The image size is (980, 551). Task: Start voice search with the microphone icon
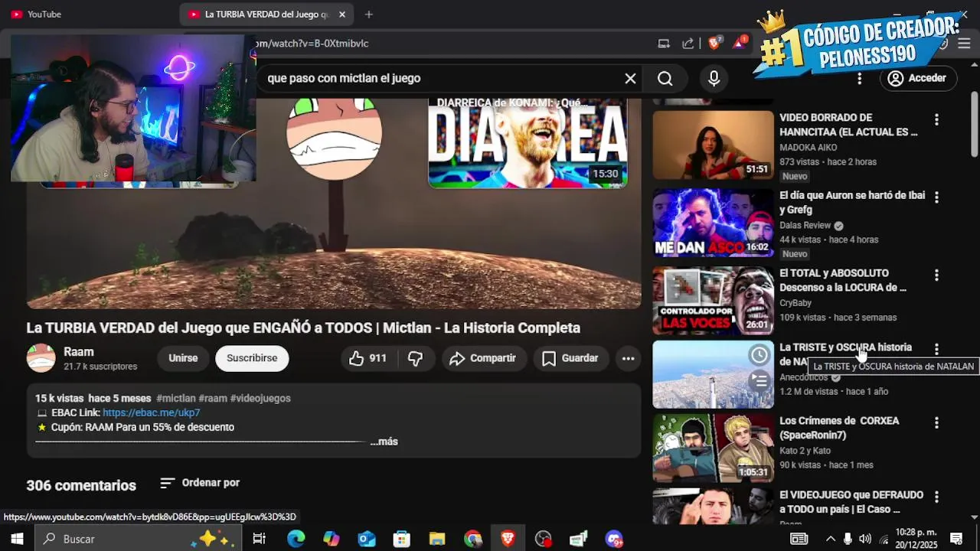click(x=714, y=78)
